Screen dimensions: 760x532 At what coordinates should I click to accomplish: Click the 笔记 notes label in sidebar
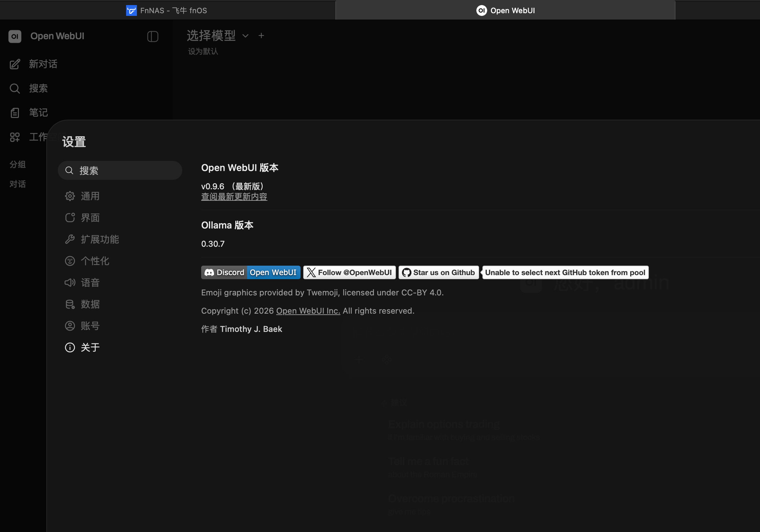click(39, 113)
